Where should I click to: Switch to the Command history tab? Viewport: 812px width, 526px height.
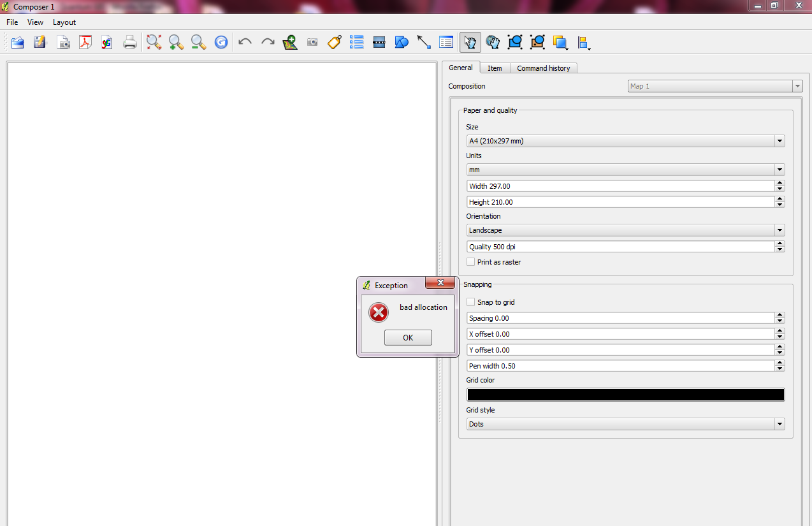click(x=543, y=68)
